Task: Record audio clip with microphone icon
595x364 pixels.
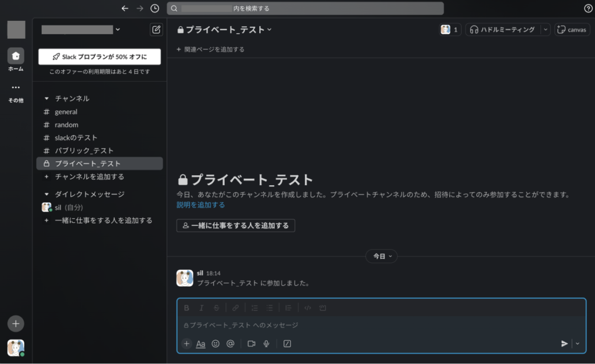Action: 266,344
